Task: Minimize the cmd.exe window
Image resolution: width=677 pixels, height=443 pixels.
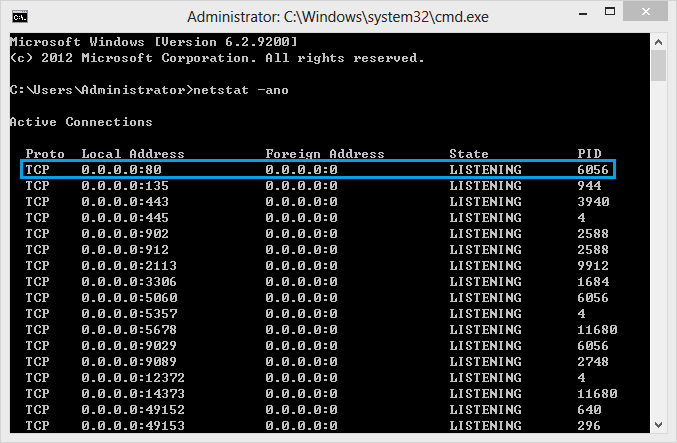Action: click(583, 13)
